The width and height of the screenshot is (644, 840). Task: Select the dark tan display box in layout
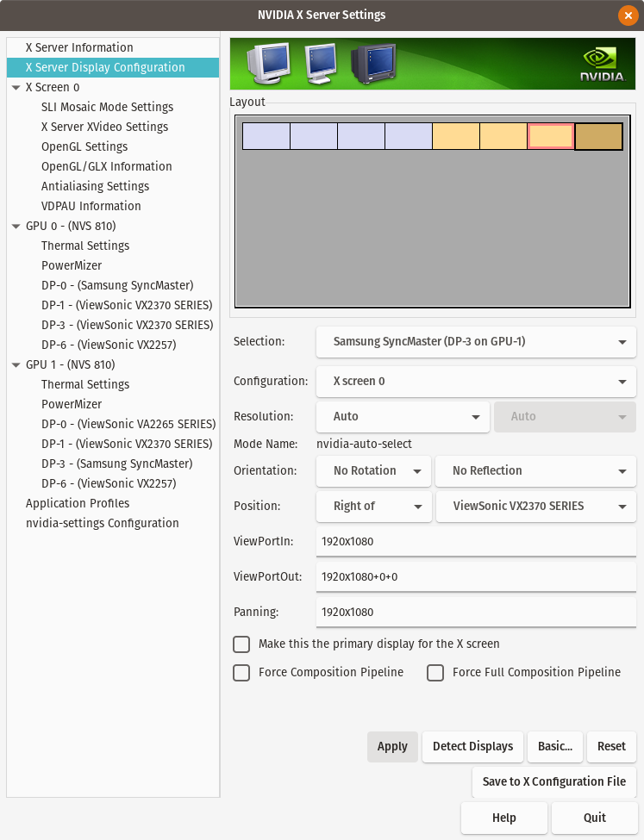(x=598, y=136)
